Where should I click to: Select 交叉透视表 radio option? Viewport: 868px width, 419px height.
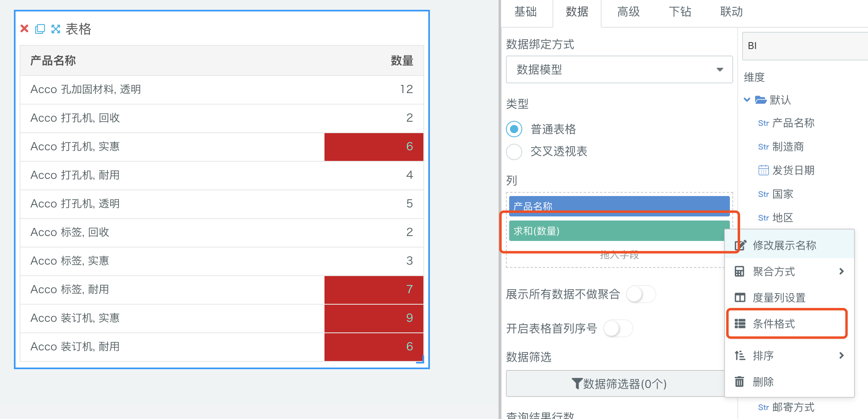point(514,152)
